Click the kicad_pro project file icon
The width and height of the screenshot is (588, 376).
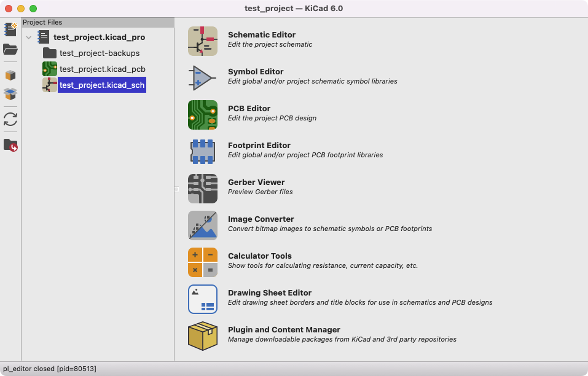(x=44, y=37)
